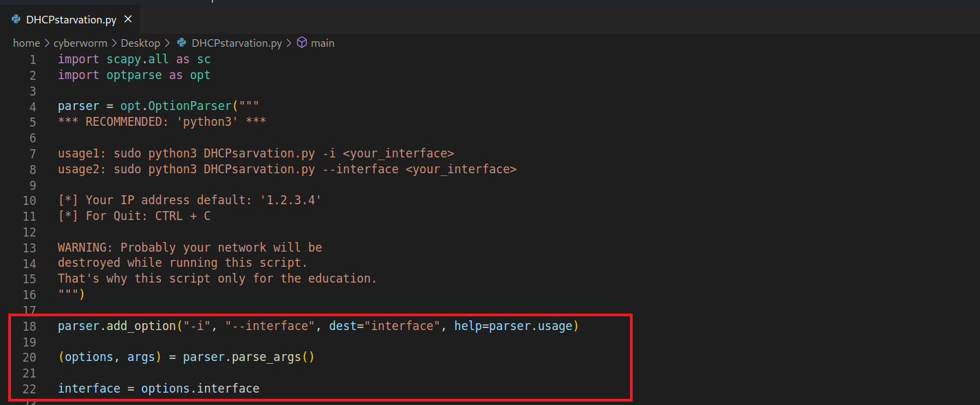Select DHCPstarvation.py in the breadcrumb path
Image resolution: width=980 pixels, height=405 pixels.
coord(237,43)
